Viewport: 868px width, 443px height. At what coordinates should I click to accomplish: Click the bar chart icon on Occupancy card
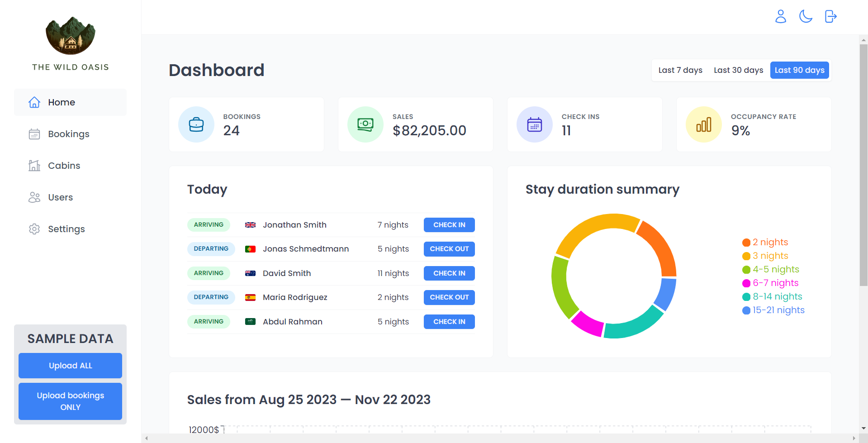pos(704,124)
